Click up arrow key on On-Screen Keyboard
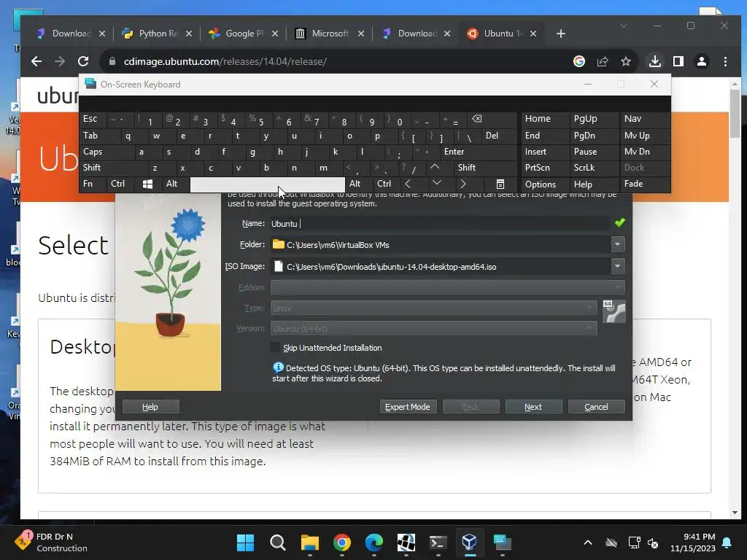747x560 pixels. 435,167
